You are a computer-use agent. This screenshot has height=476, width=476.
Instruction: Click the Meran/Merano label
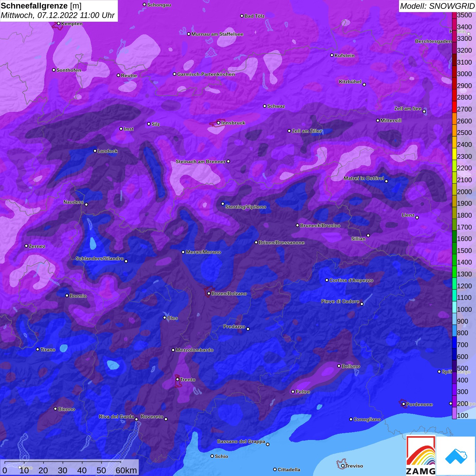[203, 252]
